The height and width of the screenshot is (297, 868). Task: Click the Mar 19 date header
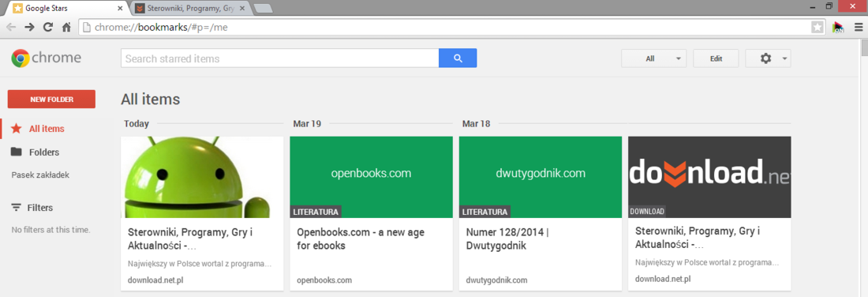click(x=307, y=123)
